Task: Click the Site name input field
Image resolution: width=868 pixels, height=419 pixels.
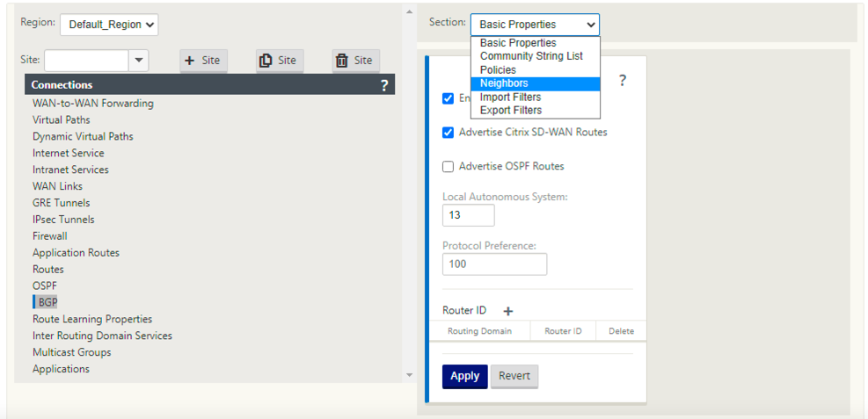Action: tap(86, 61)
